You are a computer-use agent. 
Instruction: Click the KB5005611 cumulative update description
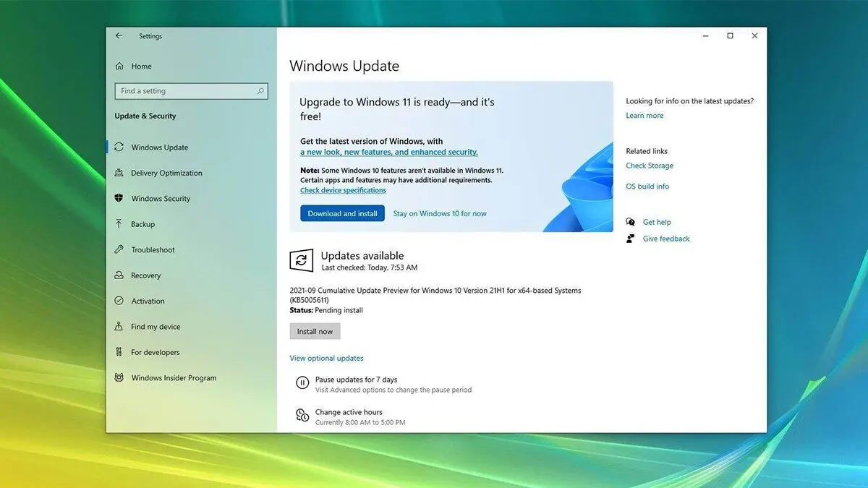(435, 295)
